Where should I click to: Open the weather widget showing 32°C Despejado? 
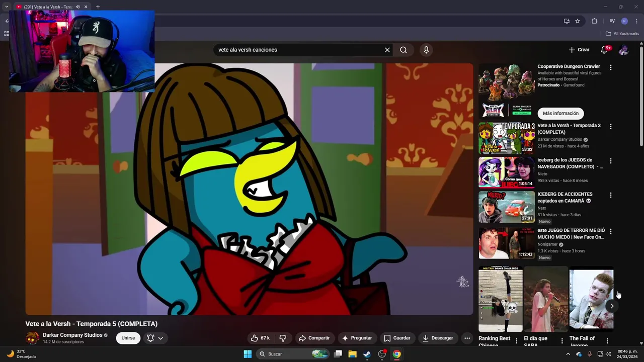21,354
